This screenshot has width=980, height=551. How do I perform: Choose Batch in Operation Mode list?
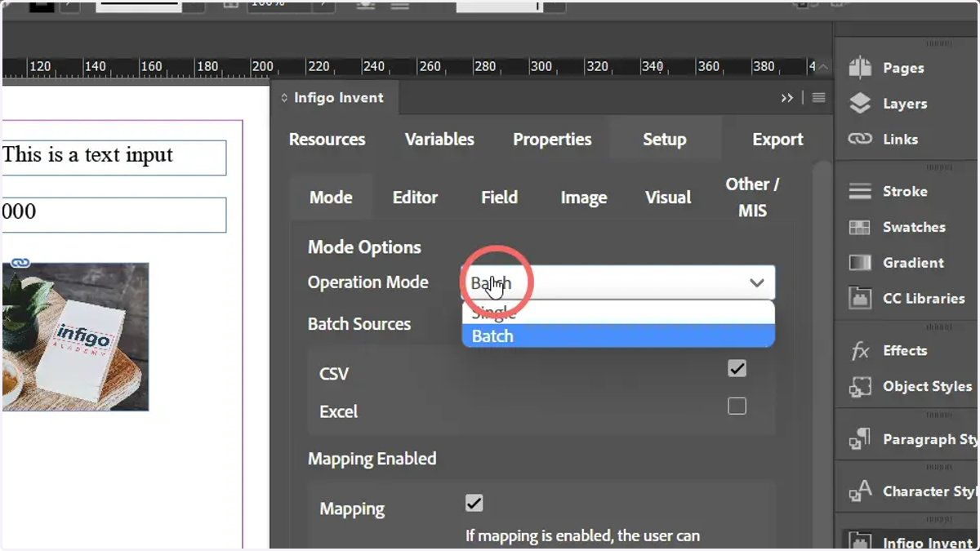tap(618, 335)
